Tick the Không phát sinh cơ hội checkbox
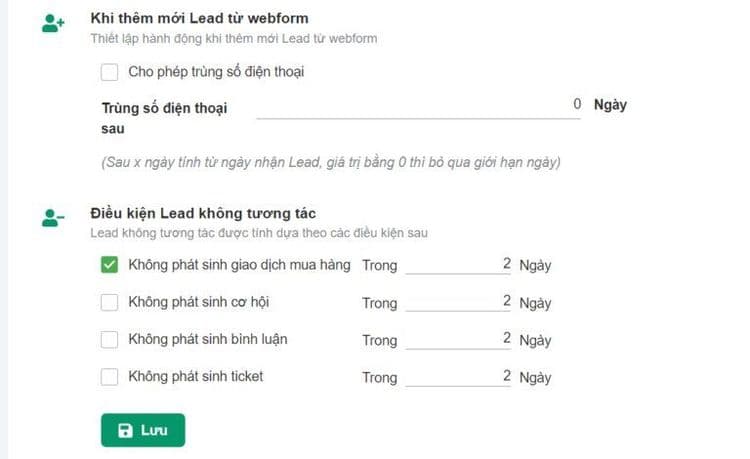750x459 pixels. (x=110, y=303)
